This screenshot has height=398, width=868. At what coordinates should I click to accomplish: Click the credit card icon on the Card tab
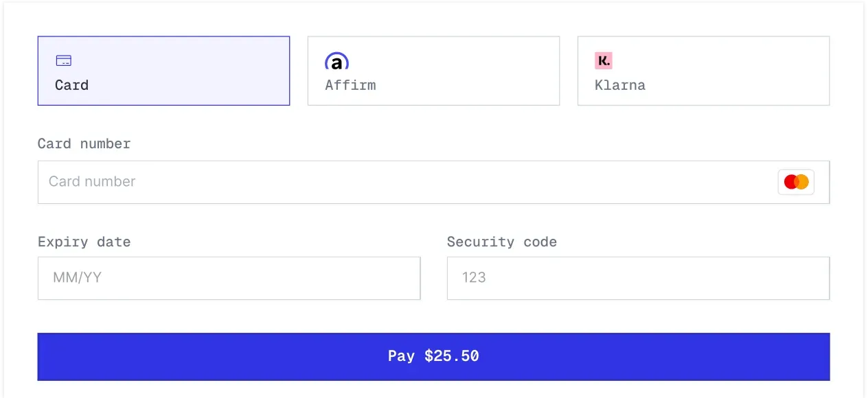tap(63, 60)
